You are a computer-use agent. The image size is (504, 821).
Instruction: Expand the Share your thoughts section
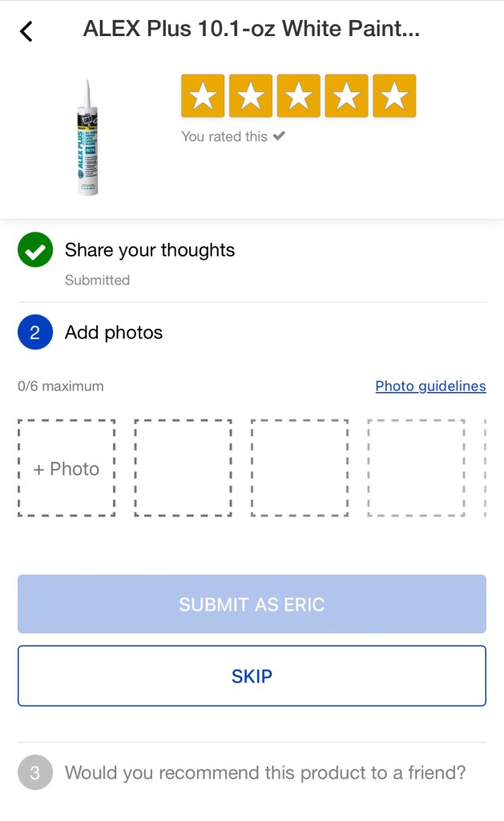150,250
